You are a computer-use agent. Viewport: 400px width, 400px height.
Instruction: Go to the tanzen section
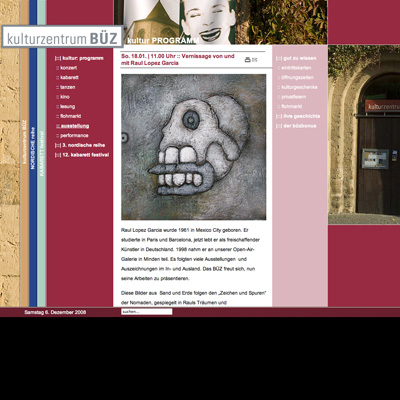coord(66,87)
